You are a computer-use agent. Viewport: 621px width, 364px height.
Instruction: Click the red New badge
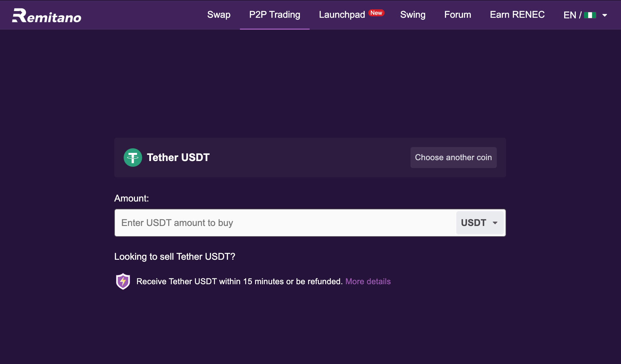376,13
